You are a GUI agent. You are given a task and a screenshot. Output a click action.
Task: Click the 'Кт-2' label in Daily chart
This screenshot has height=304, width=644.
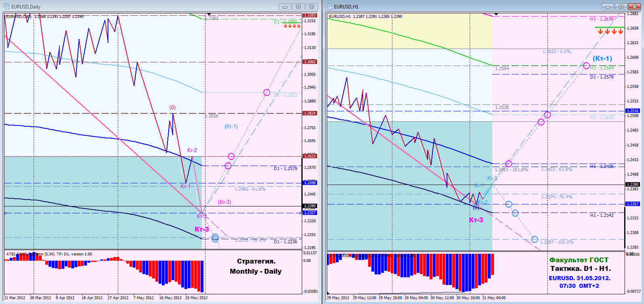(192, 150)
